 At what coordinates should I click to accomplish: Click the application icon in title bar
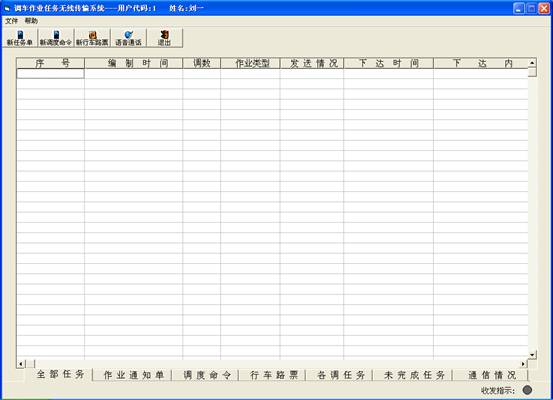click(x=7, y=8)
